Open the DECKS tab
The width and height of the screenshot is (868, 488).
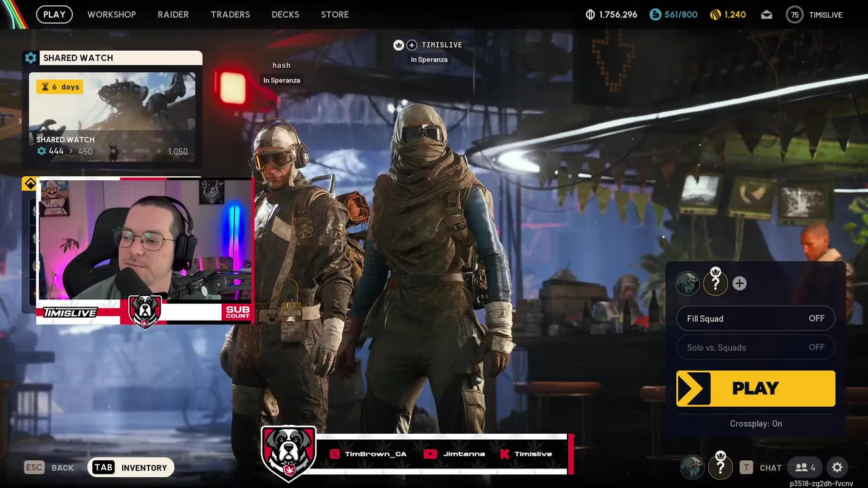[285, 14]
